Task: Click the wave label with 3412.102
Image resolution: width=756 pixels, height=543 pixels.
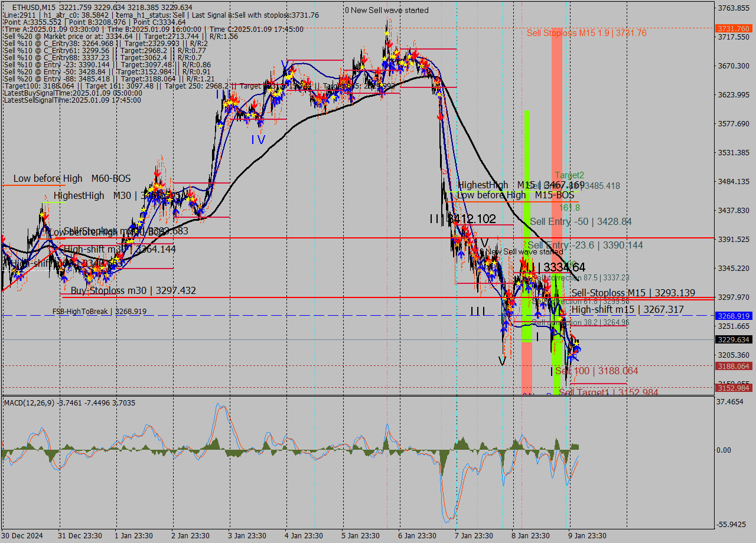Action: (463, 219)
